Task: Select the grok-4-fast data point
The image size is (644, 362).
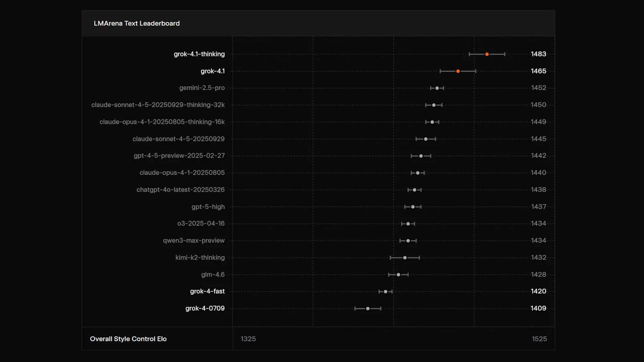Action: [385, 292]
